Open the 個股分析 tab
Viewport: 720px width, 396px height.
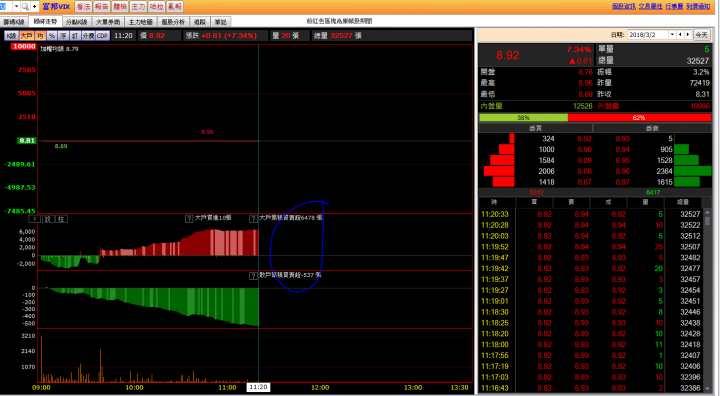[173, 22]
